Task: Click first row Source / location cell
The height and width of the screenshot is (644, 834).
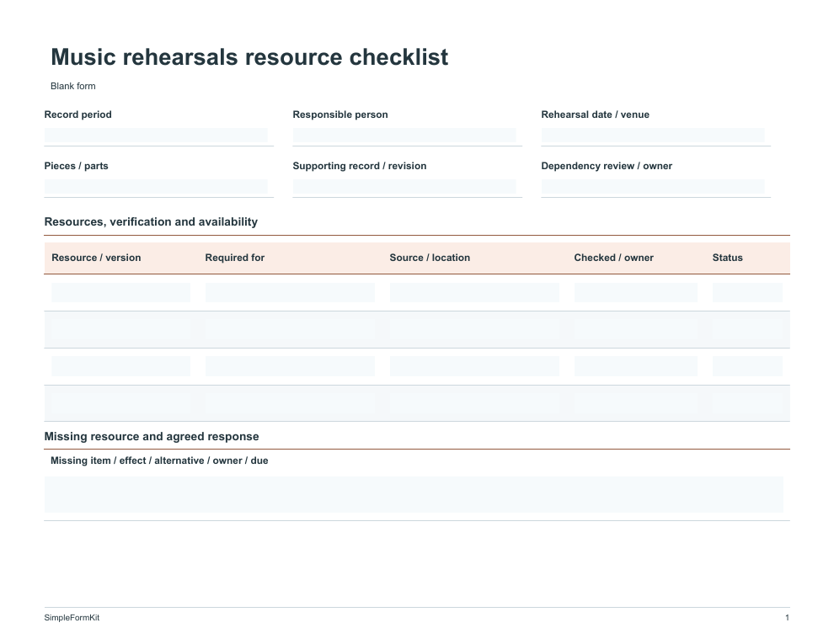Action: (x=474, y=292)
